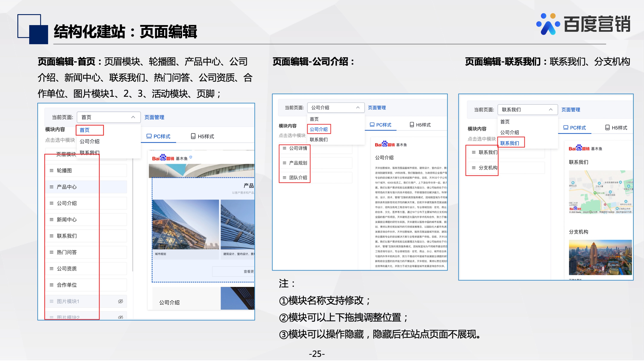This screenshot has height=362, width=644.
Task: Select 首页 option in left panel dropdown list
Action: click(85, 130)
